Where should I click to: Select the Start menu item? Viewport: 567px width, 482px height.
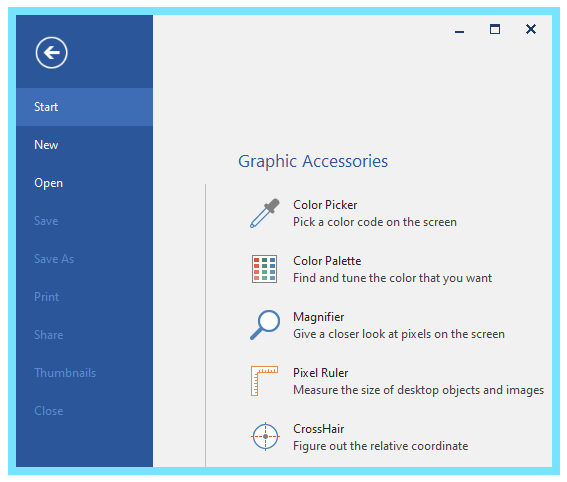coord(85,107)
